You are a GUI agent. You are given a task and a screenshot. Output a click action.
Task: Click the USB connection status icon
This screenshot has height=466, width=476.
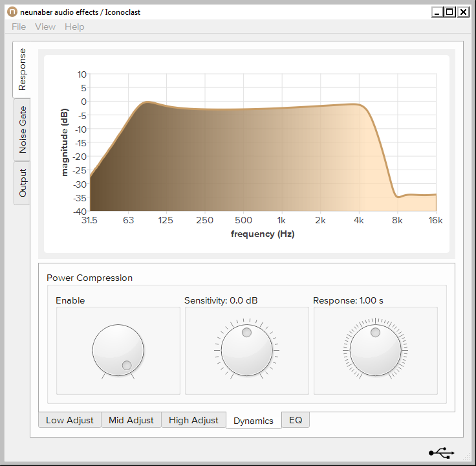click(441, 452)
